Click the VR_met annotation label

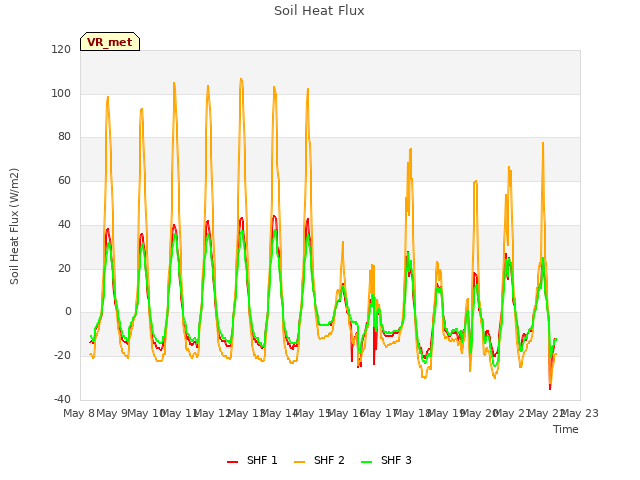click(x=110, y=42)
